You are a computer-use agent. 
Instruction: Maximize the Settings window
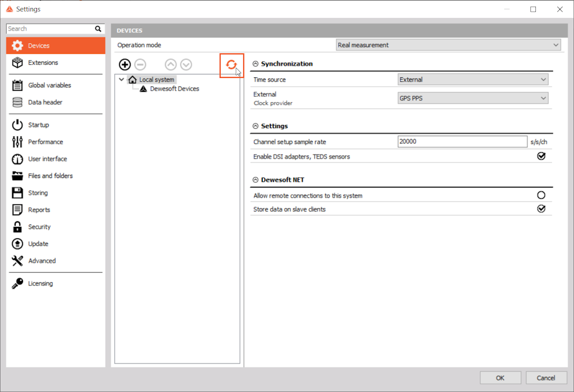pyautogui.click(x=533, y=9)
